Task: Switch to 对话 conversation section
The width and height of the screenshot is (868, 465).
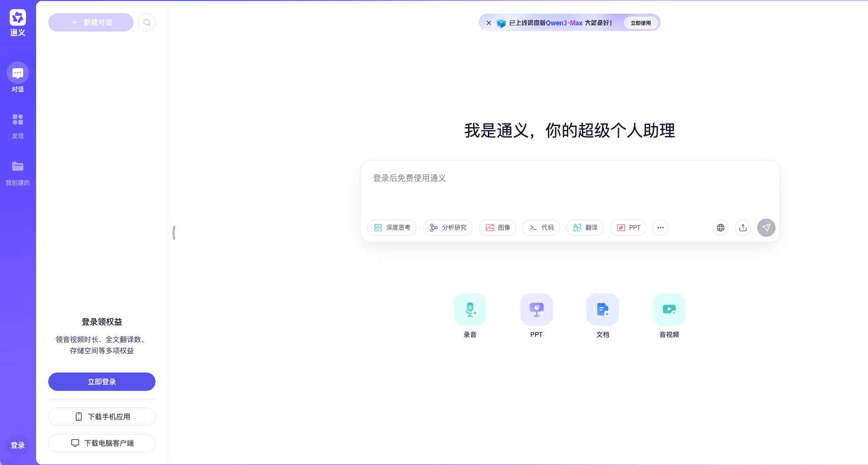Action: click(18, 77)
